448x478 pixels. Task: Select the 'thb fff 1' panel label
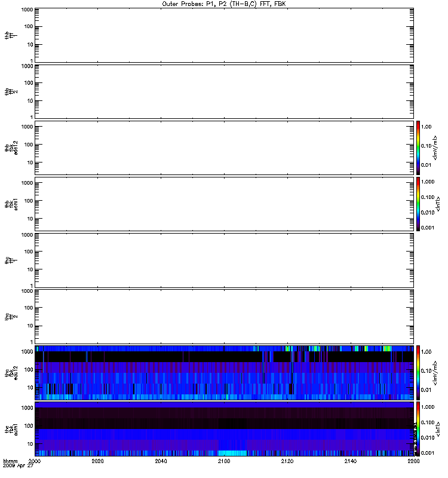11,35
